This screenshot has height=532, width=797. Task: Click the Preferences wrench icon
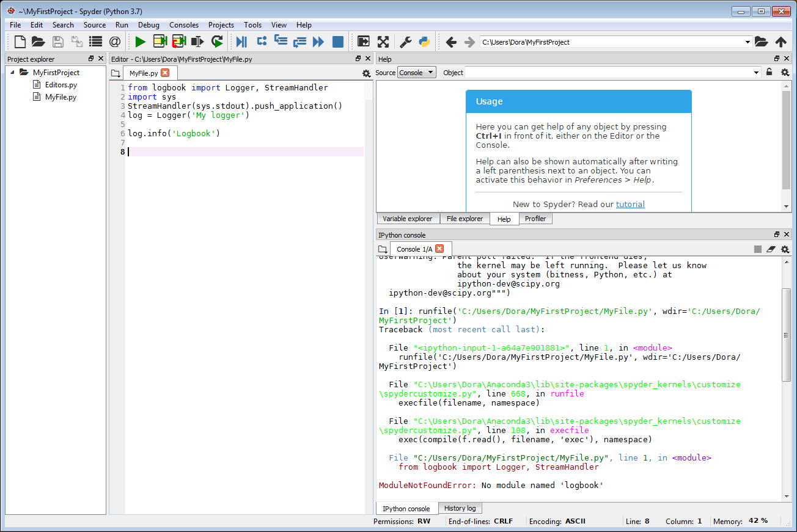pyautogui.click(x=405, y=42)
